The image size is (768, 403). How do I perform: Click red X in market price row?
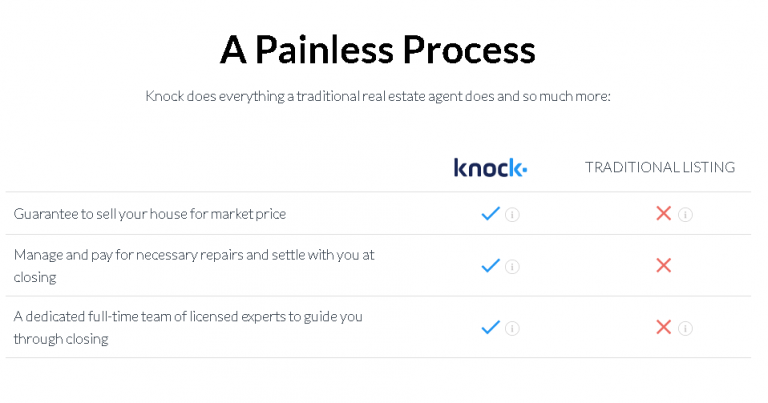point(664,213)
